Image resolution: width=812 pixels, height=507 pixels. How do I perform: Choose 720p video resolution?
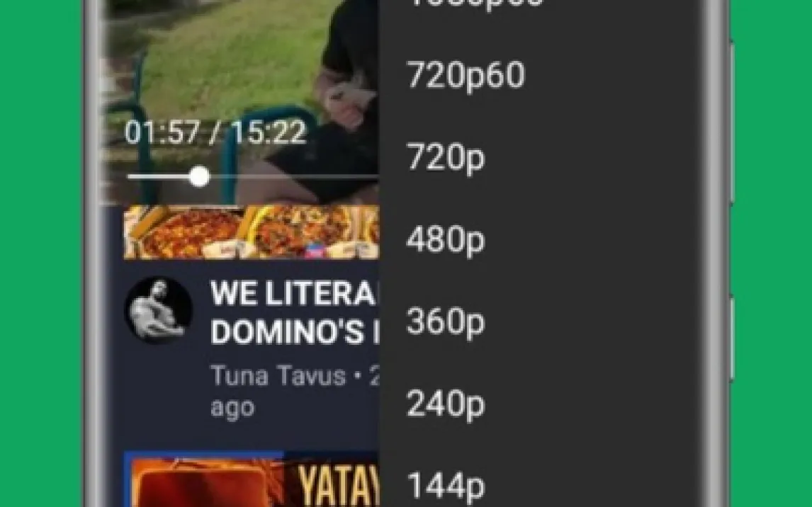pyautogui.click(x=538, y=157)
